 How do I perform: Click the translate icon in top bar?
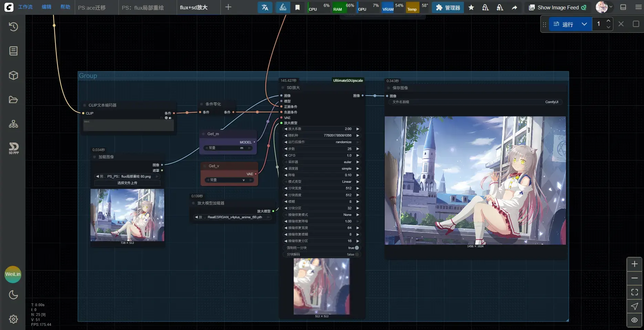coord(265,8)
